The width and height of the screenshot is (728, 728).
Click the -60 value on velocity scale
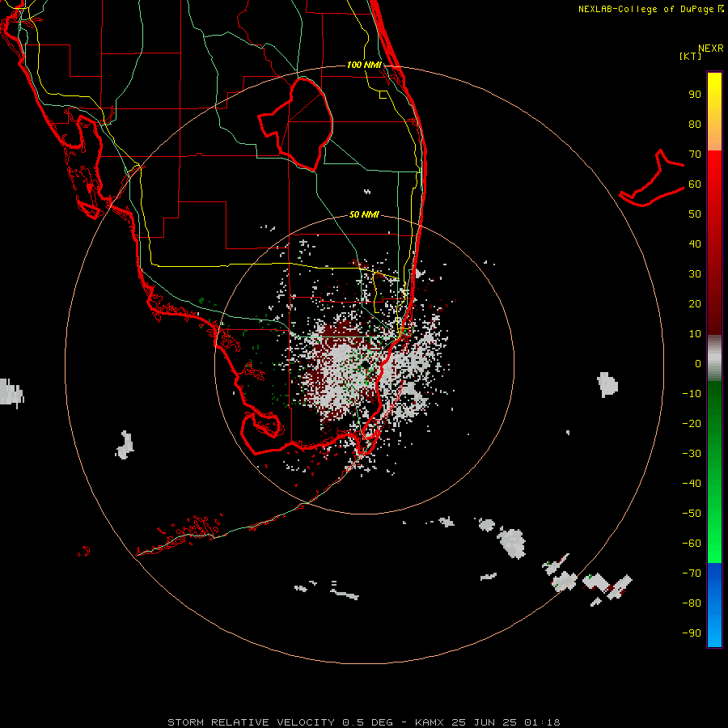tap(692, 544)
